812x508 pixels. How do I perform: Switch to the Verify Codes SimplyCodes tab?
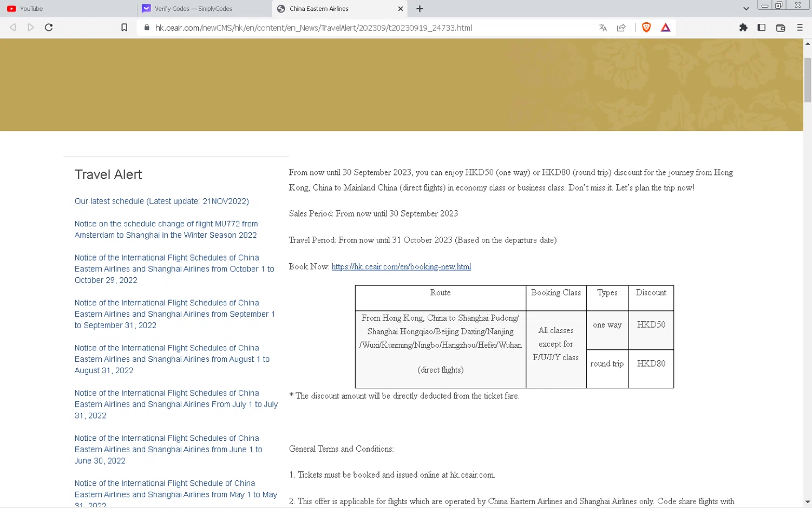click(x=204, y=9)
